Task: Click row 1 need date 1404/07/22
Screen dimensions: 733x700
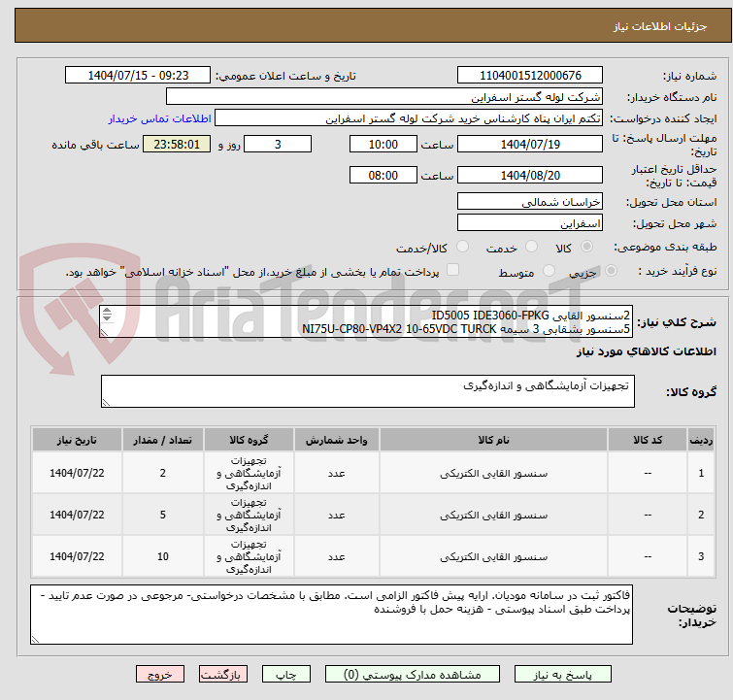Action: click(x=77, y=473)
